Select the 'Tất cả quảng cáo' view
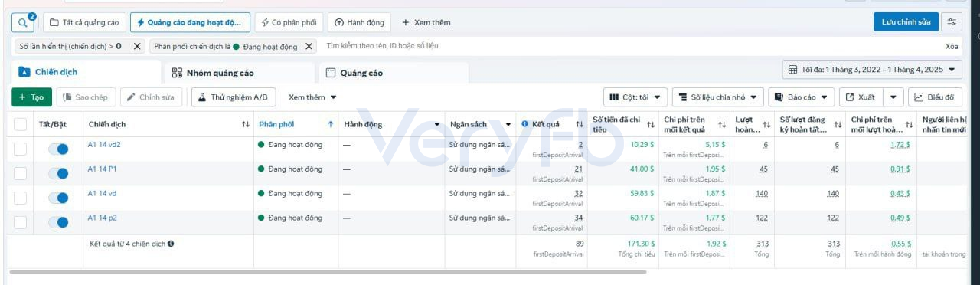 tap(84, 22)
